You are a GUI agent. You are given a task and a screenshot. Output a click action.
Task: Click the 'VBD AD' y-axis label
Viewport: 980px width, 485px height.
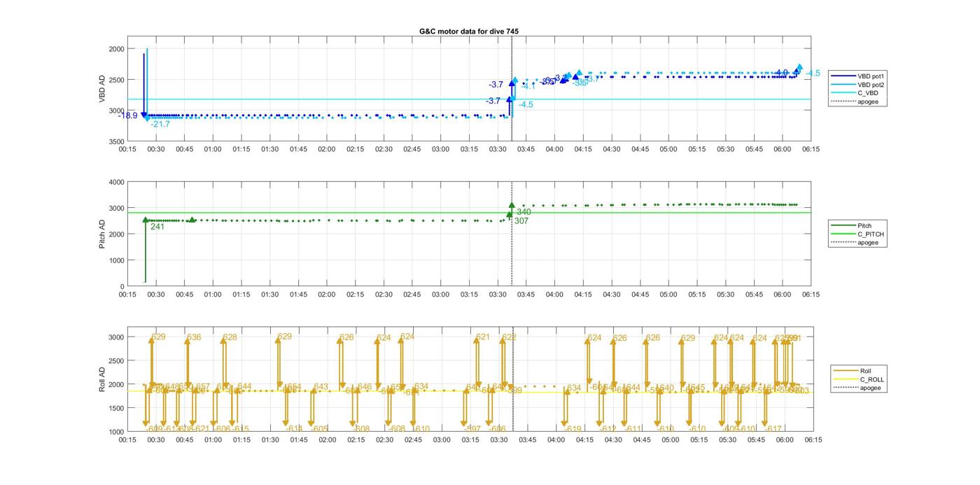click(102, 89)
